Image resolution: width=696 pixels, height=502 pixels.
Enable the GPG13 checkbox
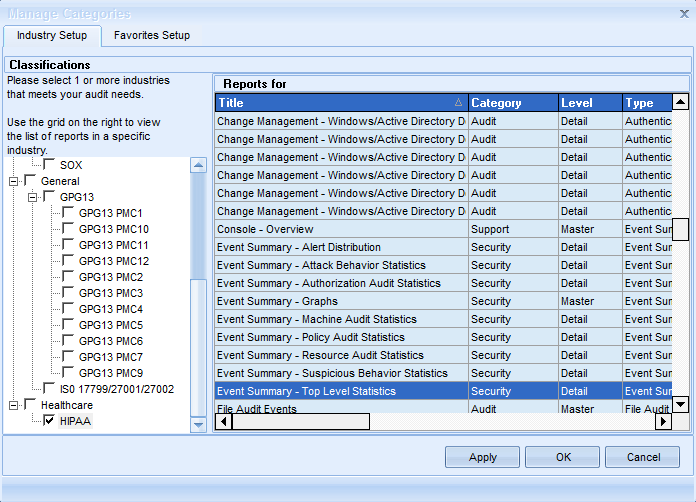49,196
